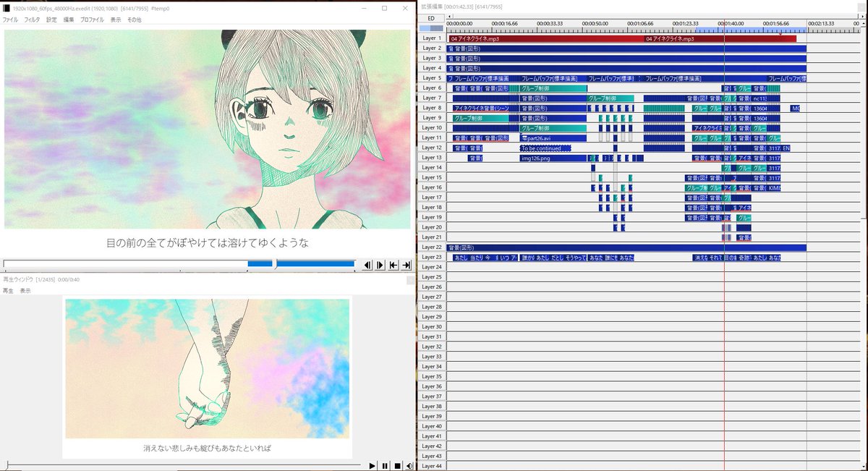Click the speaker icon in playback window

point(409,466)
